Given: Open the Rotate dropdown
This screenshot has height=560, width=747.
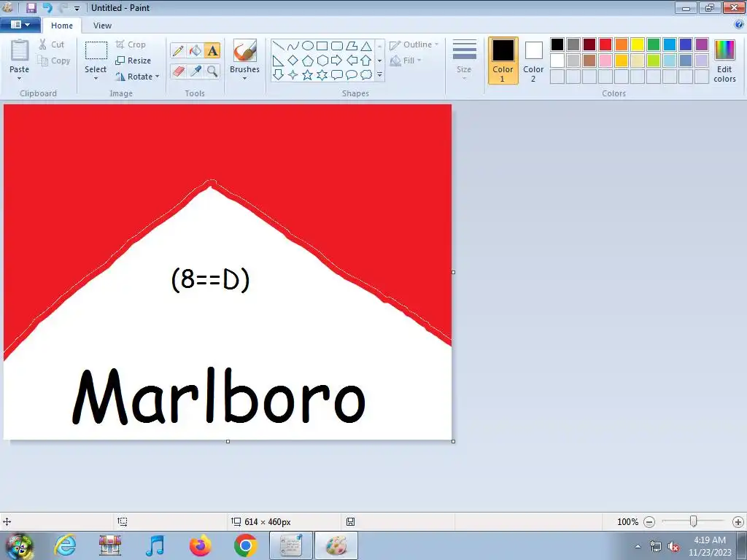Looking at the screenshot, I should (137, 77).
